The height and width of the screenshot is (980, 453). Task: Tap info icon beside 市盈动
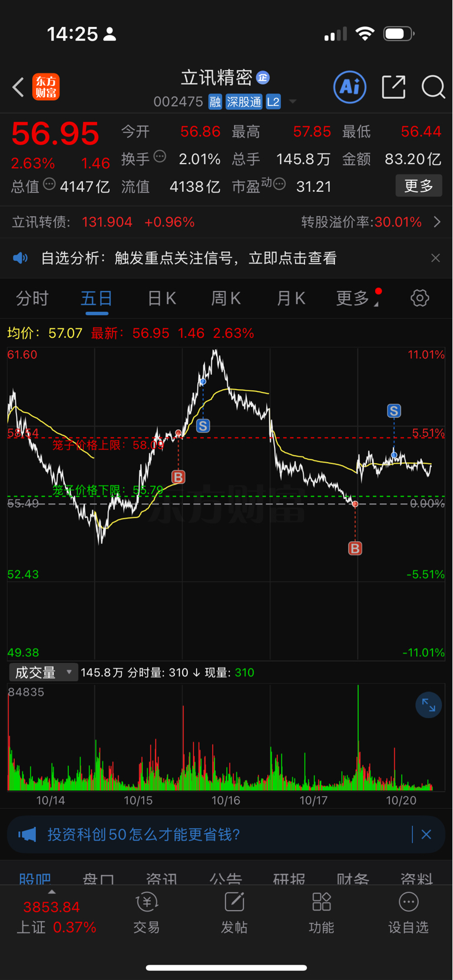pos(280,184)
